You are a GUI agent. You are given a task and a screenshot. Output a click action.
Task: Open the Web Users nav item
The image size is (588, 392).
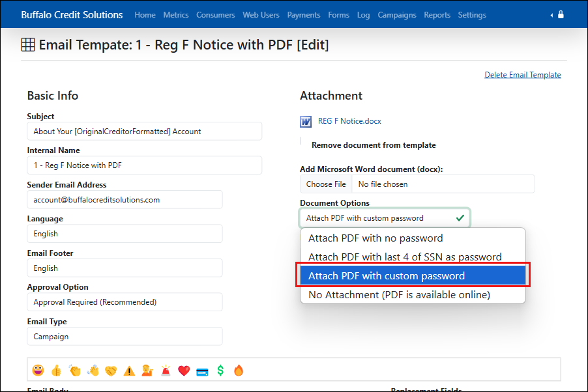pos(261,15)
